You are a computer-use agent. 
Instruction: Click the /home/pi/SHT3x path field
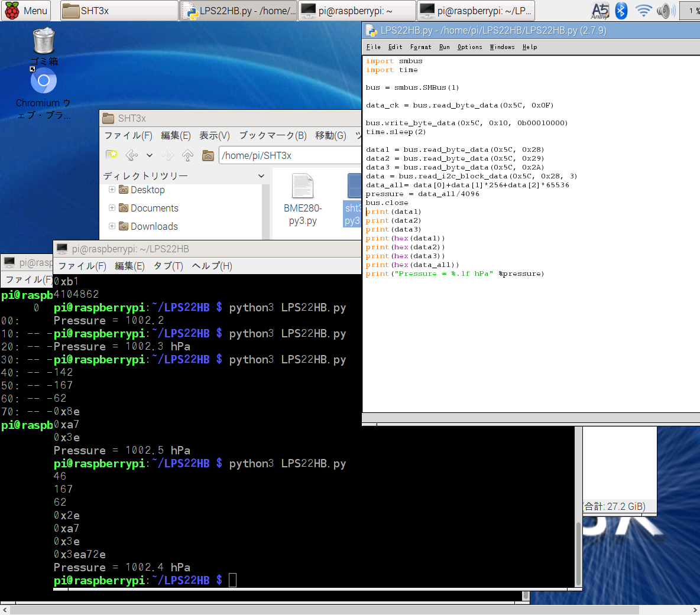point(290,155)
